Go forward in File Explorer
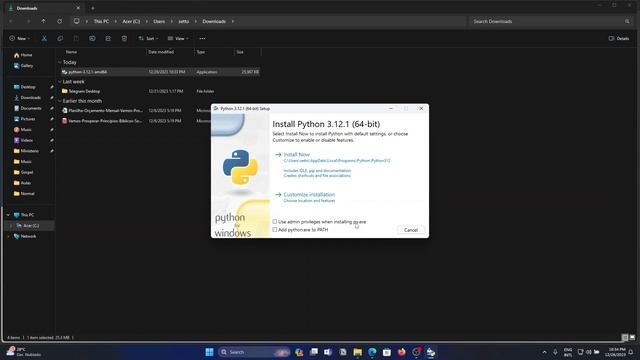 (x=28, y=21)
